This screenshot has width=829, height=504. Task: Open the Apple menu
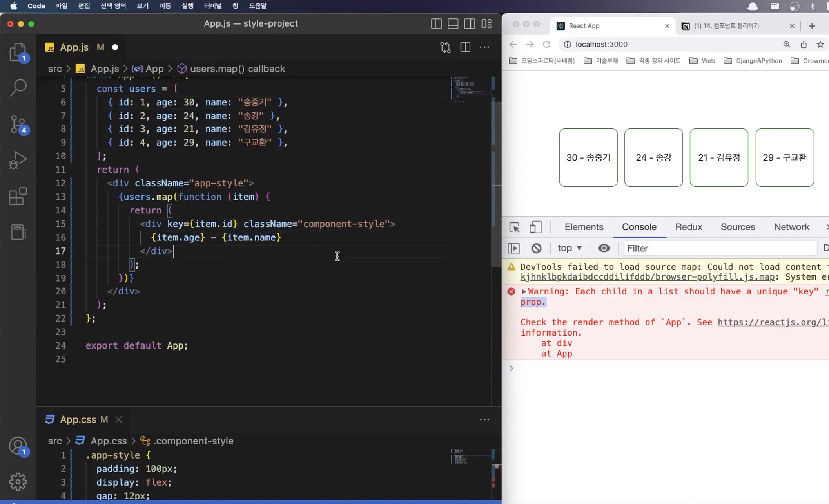[14, 6]
